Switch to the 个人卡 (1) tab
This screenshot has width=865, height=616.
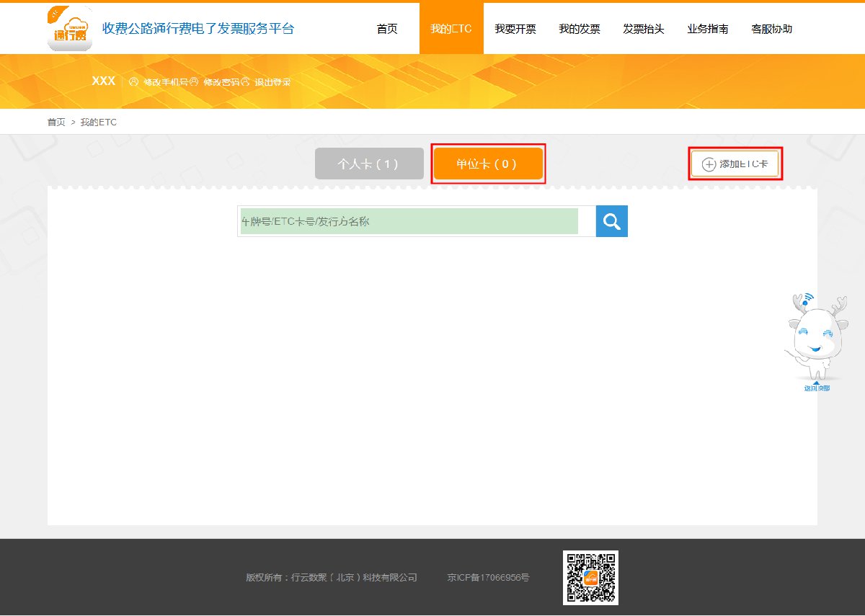(x=369, y=164)
